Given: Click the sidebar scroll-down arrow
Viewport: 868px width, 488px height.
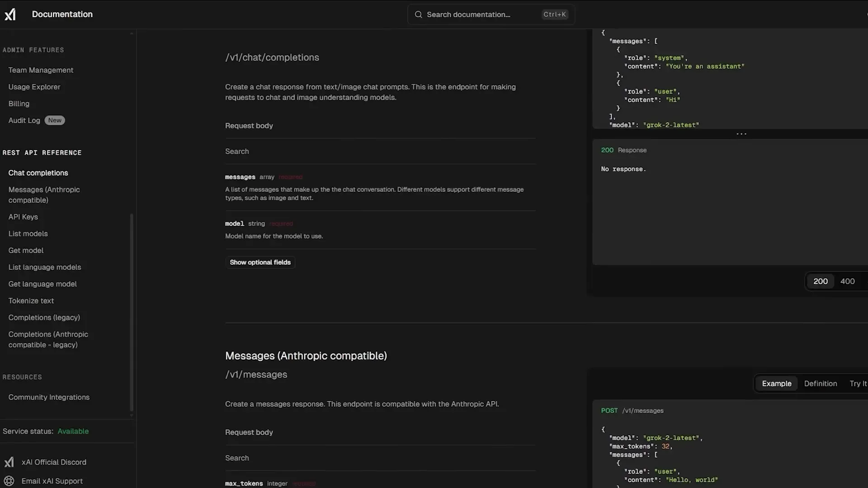Looking at the screenshot, I should [132, 415].
